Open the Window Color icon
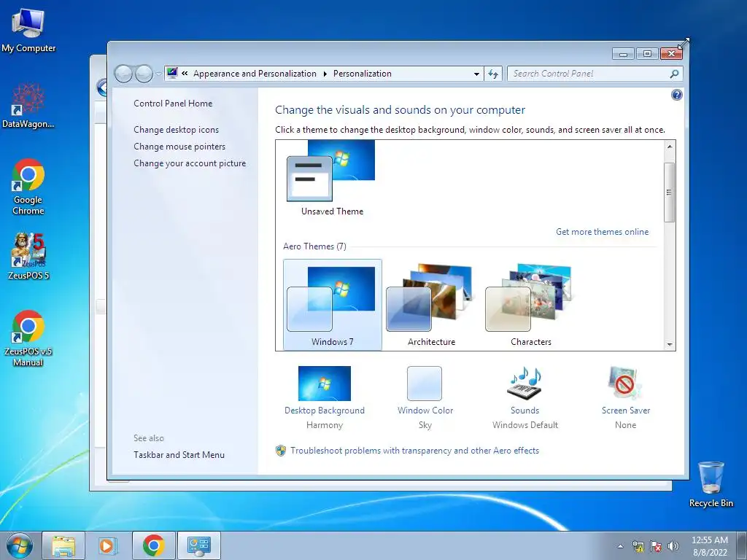The image size is (747, 560). tap(425, 384)
